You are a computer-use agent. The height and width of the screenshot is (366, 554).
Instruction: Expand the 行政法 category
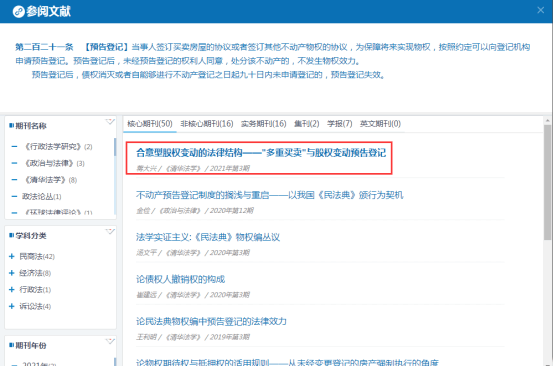coord(12,290)
